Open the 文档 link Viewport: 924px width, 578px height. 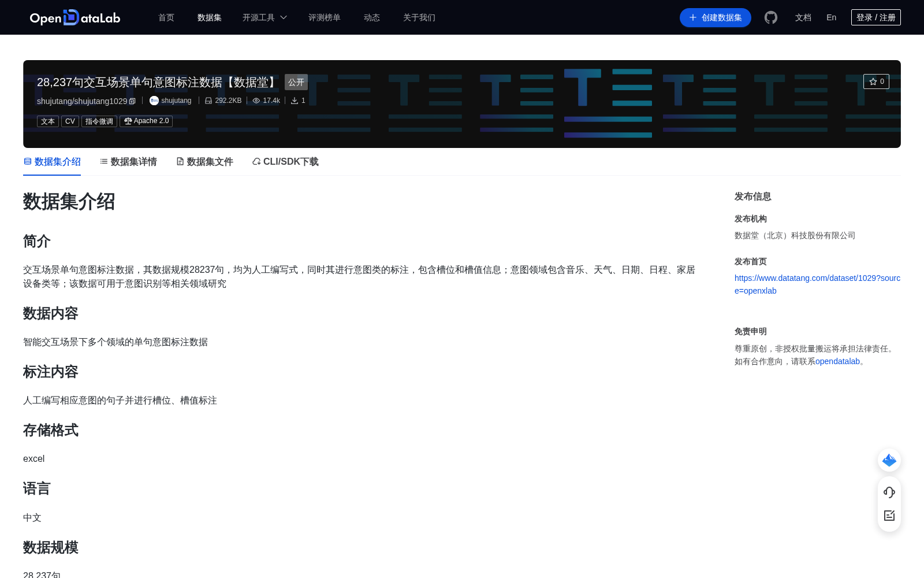coord(803,17)
